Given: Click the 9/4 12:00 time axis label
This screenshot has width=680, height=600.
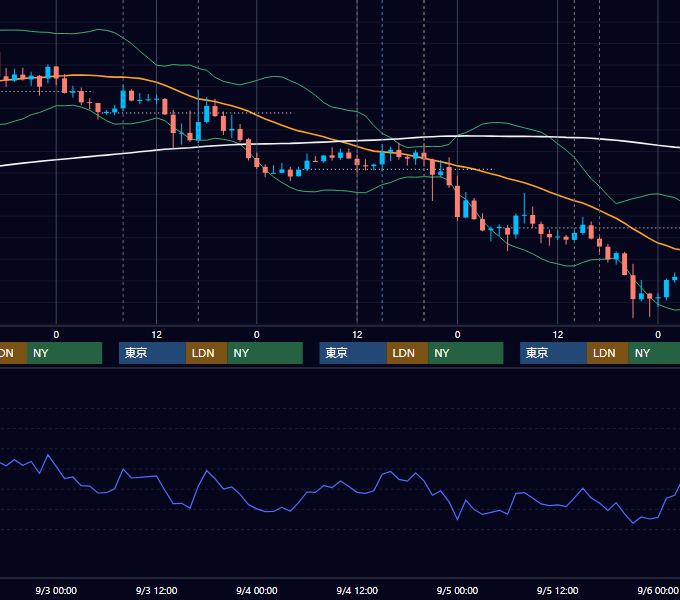Looking at the screenshot, I should click(x=357, y=590).
